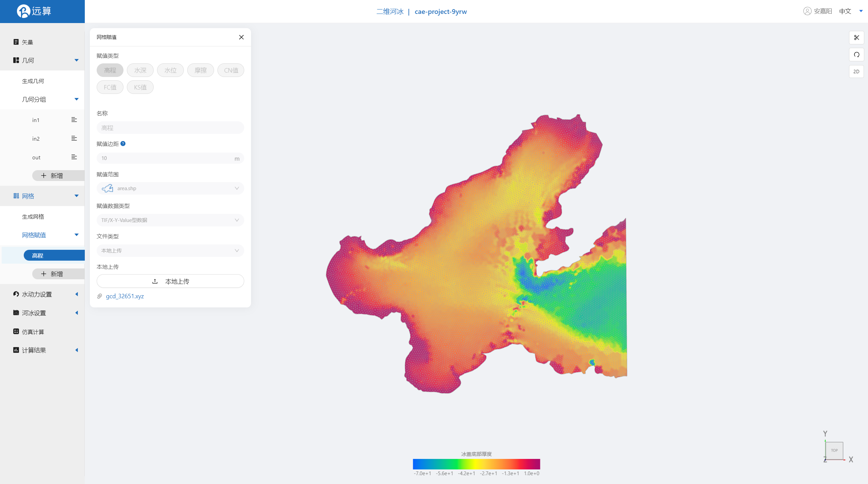Click the 二维河冰 header link
The width and height of the screenshot is (868, 484).
point(390,12)
